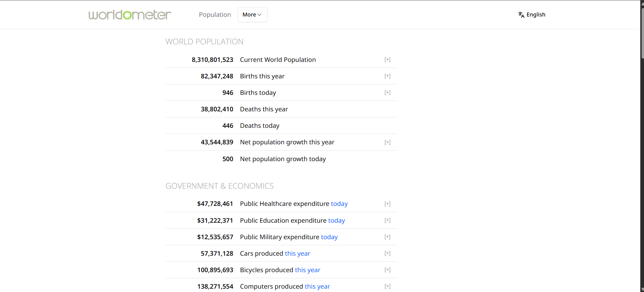Expand Public Military expenditure details
This screenshot has height=292, width=644.
387,237
